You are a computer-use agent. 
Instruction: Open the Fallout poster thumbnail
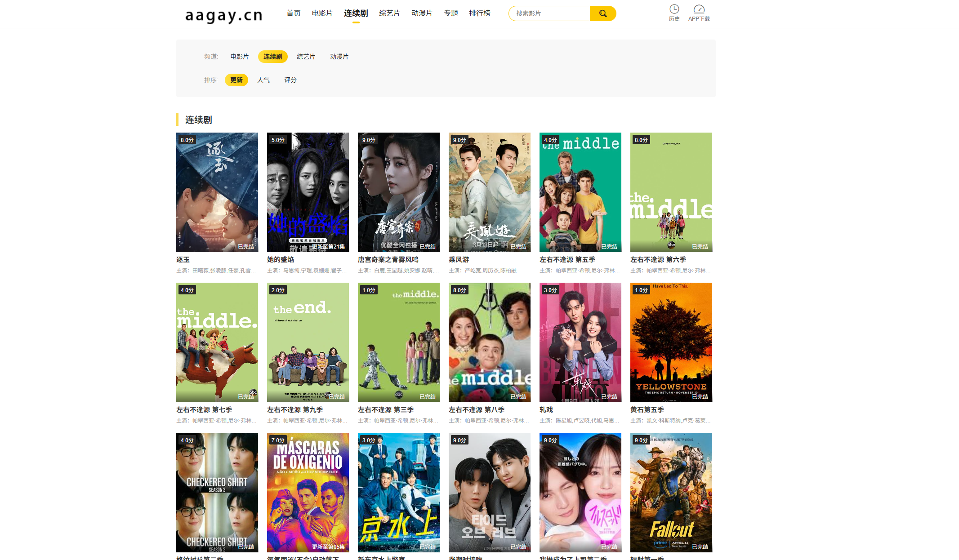pyautogui.click(x=671, y=492)
